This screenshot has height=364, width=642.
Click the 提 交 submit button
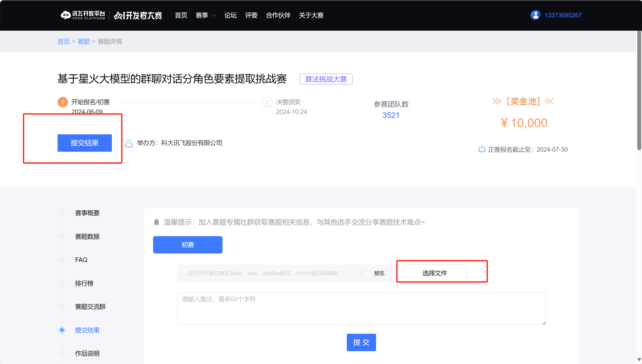(361, 342)
